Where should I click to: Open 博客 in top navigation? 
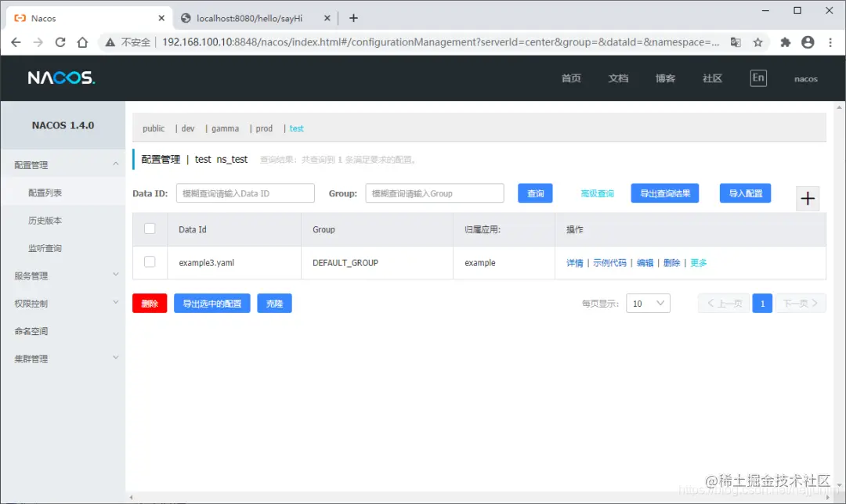[665, 78]
